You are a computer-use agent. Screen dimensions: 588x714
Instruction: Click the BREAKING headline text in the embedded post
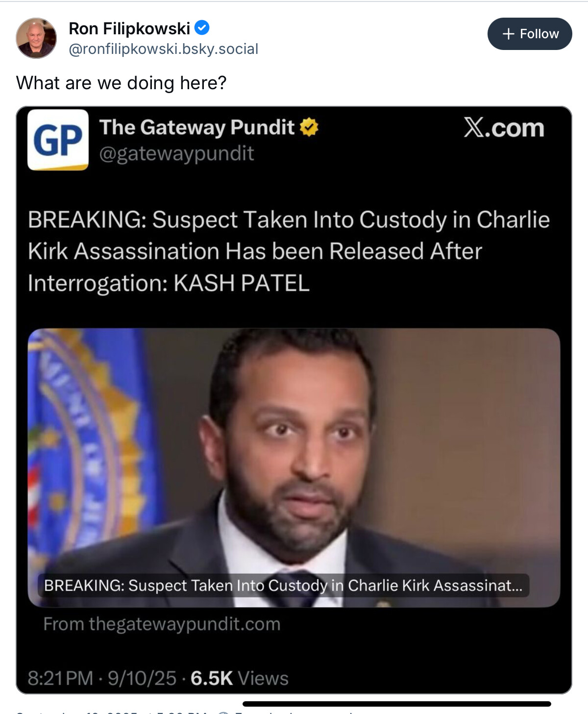point(289,251)
